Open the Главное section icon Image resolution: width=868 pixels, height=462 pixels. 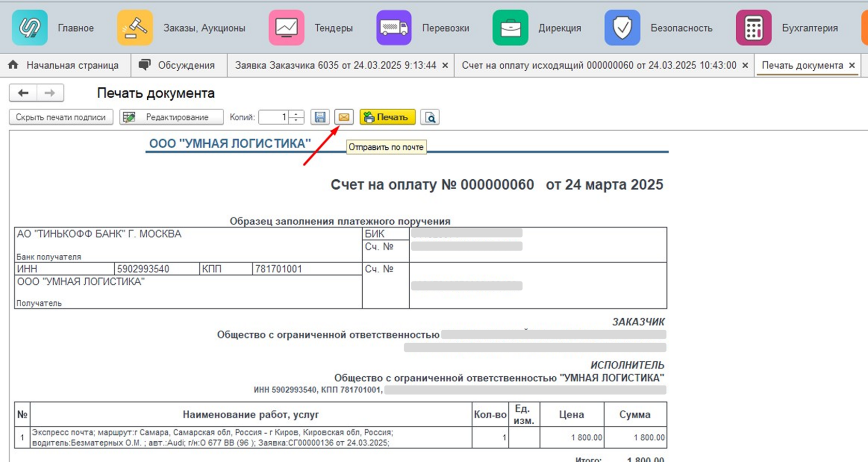click(x=30, y=28)
